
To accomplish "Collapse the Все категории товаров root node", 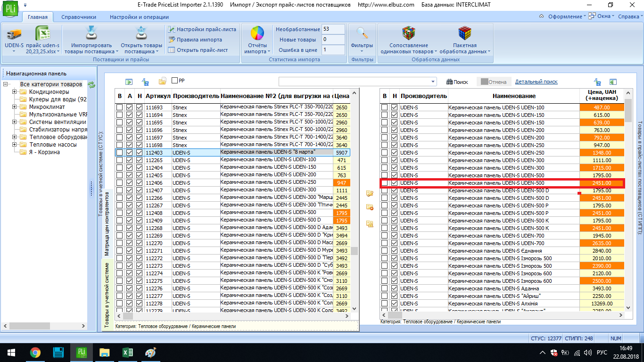I will coord(6,84).
